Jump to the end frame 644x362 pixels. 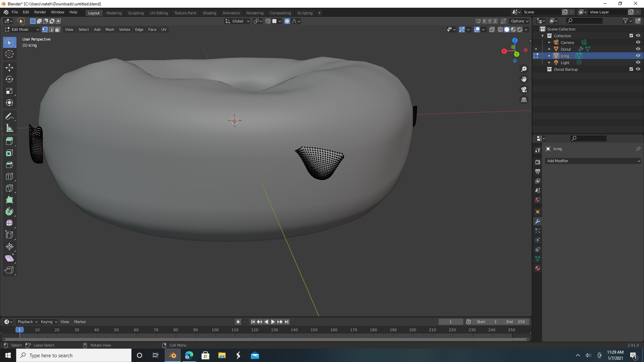click(286, 322)
